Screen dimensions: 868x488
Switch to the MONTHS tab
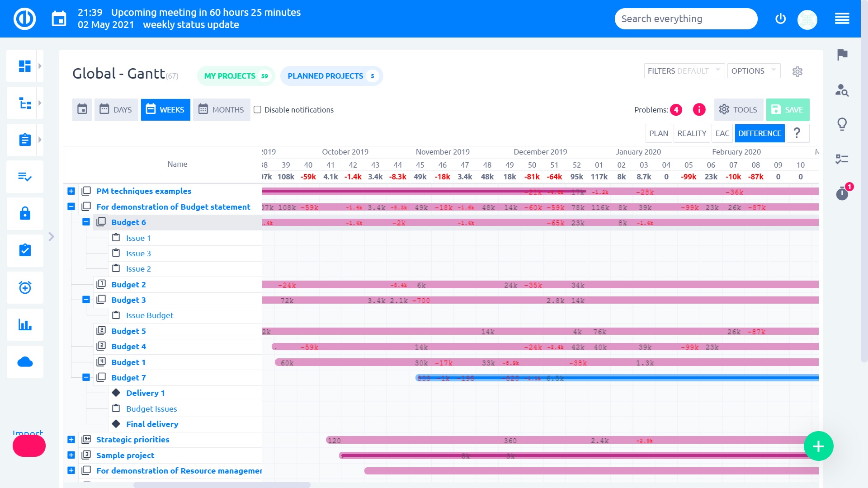(221, 109)
